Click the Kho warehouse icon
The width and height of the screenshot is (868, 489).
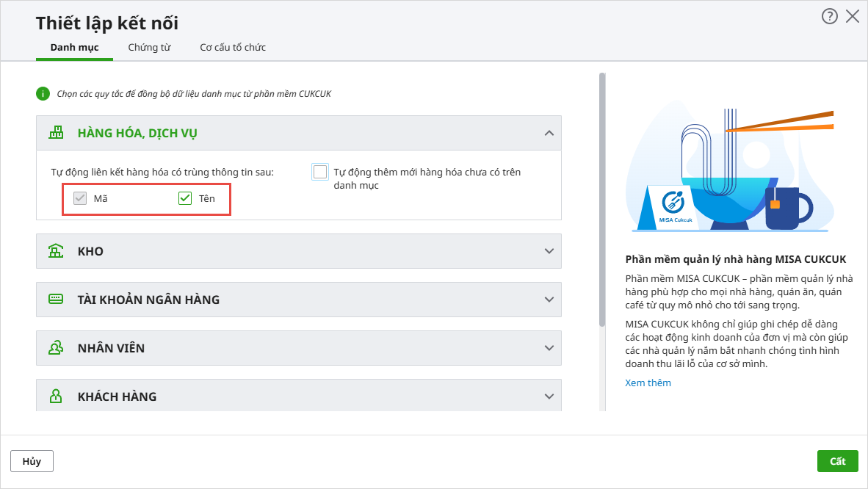click(x=57, y=251)
